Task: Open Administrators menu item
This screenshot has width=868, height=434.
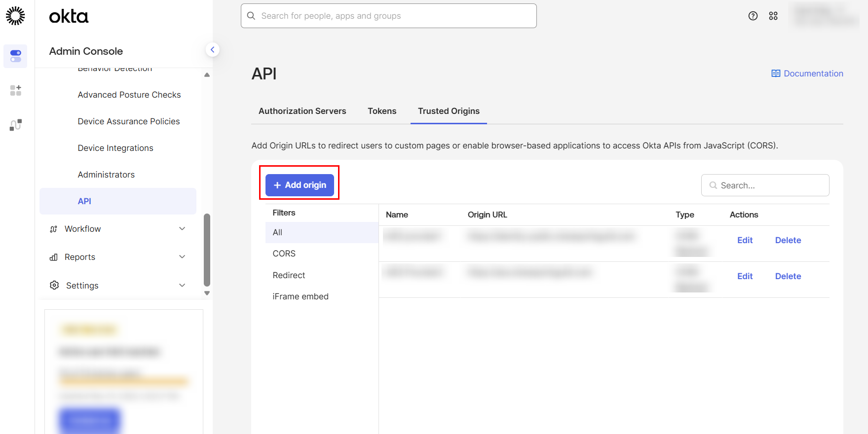Action: (x=106, y=175)
